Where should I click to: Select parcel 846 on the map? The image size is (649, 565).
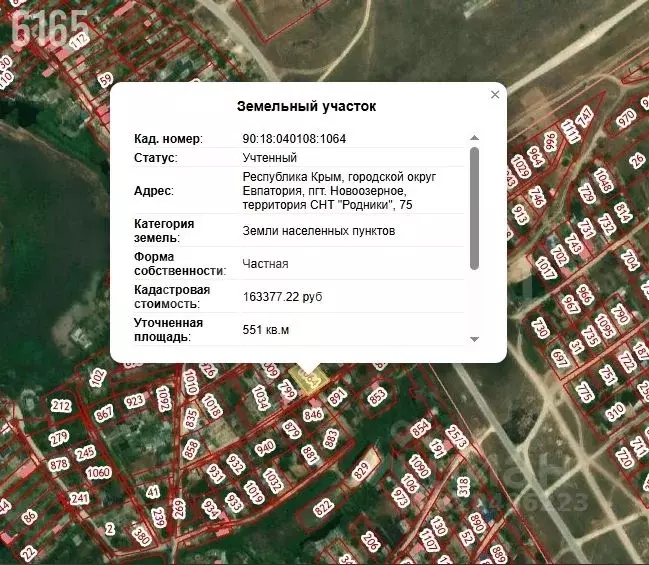(313, 414)
